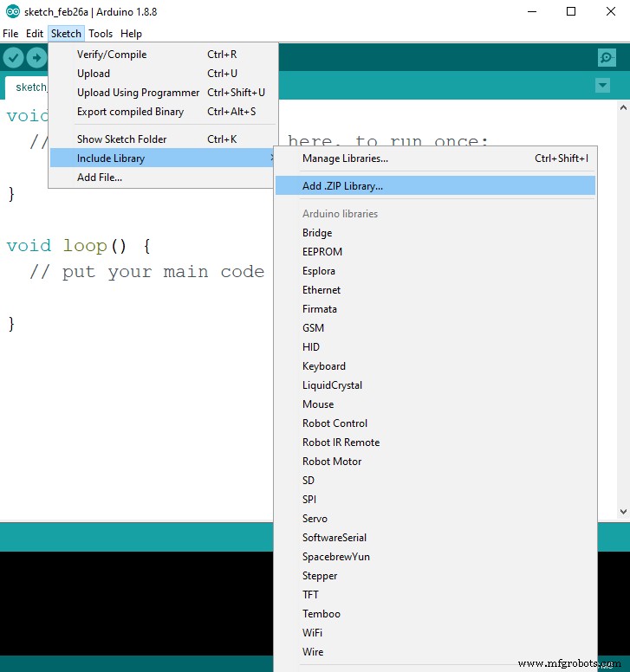Open the Tools menu
The height and width of the screenshot is (672, 630).
(101, 34)
